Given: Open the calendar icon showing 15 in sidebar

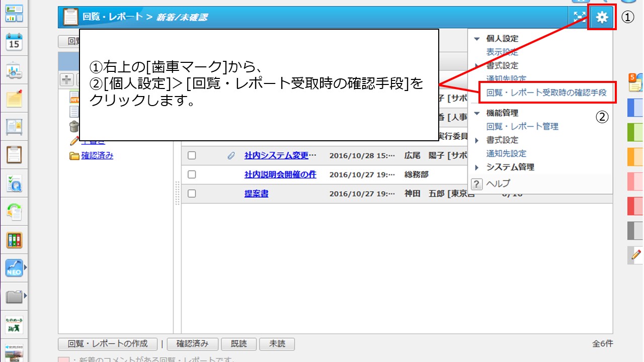Looking at the screenshot, I should point(14,42).
